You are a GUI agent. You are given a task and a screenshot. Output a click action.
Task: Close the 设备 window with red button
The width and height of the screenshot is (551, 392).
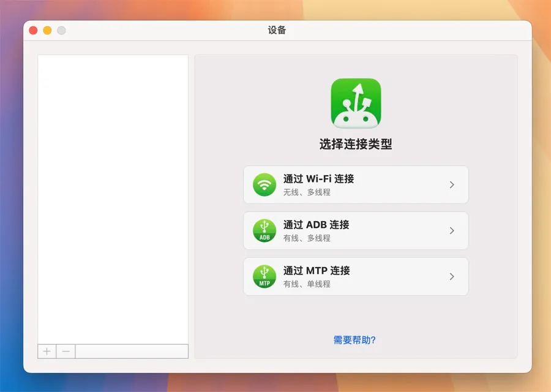(x=33, y=30)
